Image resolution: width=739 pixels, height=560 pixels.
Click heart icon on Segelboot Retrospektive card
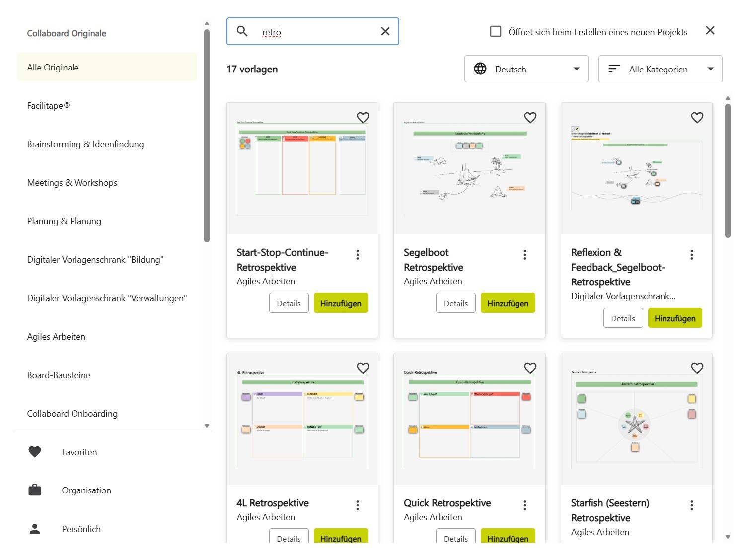point(530,118)
